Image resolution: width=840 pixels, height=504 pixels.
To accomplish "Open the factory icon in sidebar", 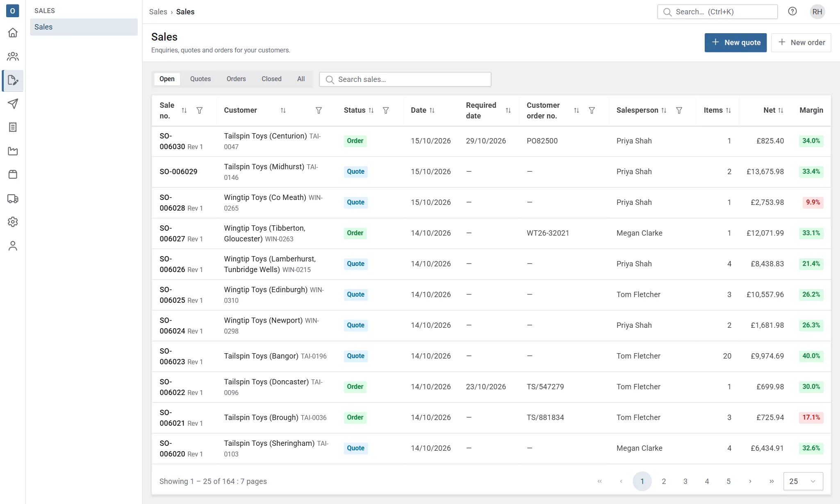I will point(13,151).
